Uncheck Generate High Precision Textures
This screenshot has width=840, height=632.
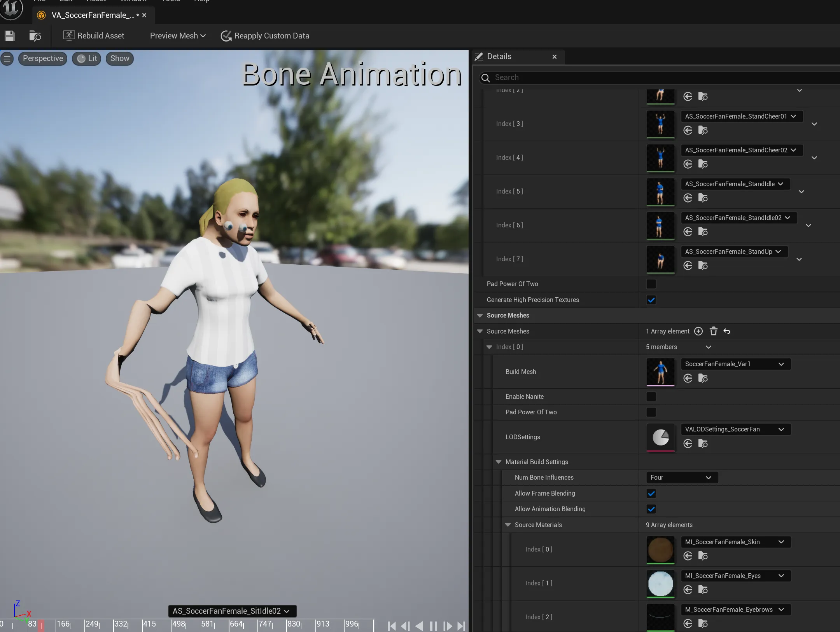pyautogui.click(x=651, y=300)
